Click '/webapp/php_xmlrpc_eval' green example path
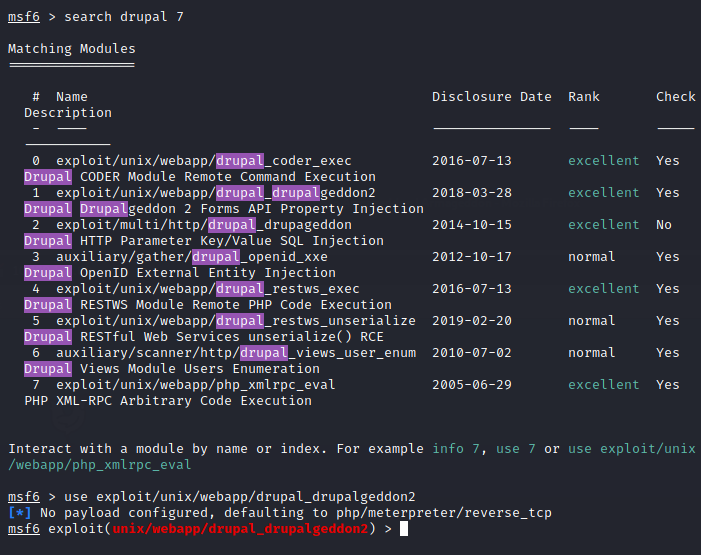702x556 pixels. click(x=100, y=465)
